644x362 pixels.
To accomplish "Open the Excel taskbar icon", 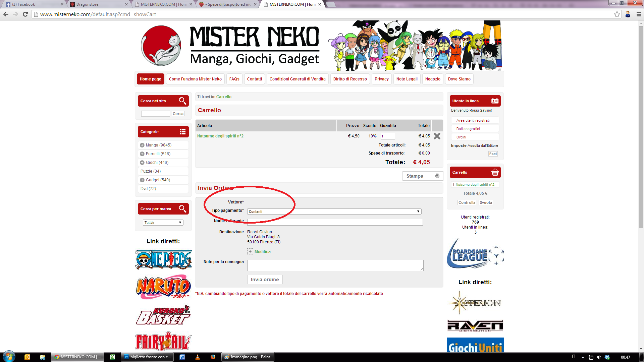I will click(112, 357).
